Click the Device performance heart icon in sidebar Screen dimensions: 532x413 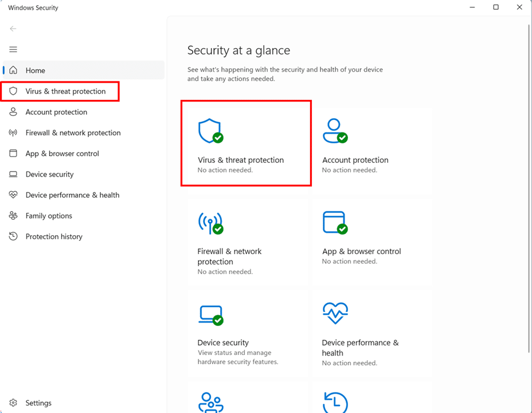[14, 195]
